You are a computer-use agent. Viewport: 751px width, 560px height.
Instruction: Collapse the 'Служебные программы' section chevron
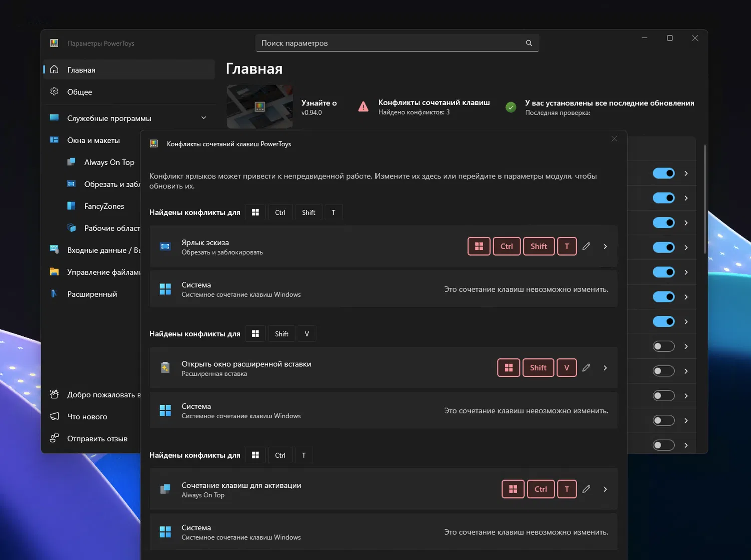(204, 118)
